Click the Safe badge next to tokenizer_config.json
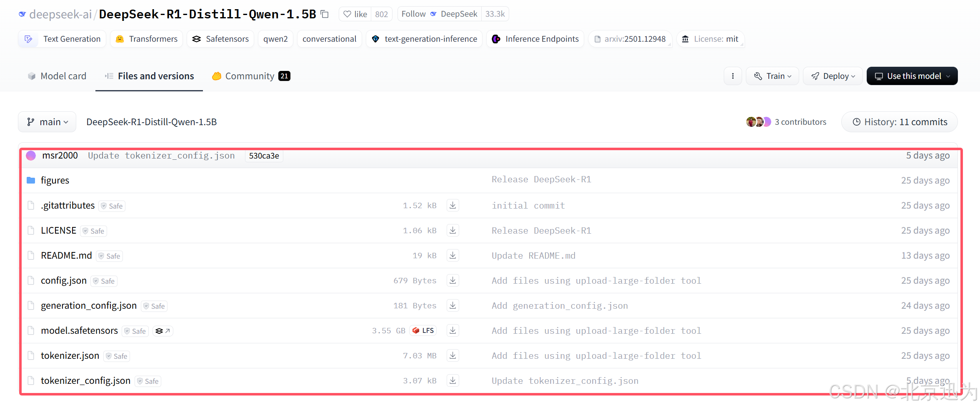Screen dimensions: 980x408 pos(148,381)
